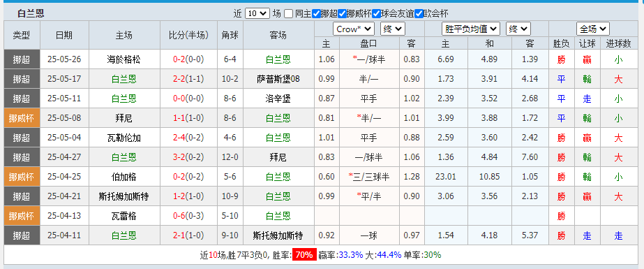Click handicap *三/三球半
Viewport: 644px width, 269px height.
tap(369, 177)
